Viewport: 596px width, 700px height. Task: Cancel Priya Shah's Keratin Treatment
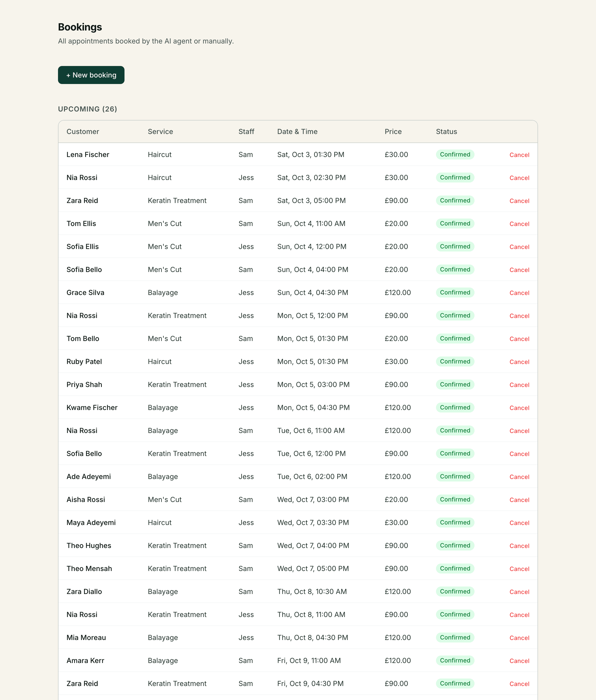pyautogui.click(x=519, y=384)
